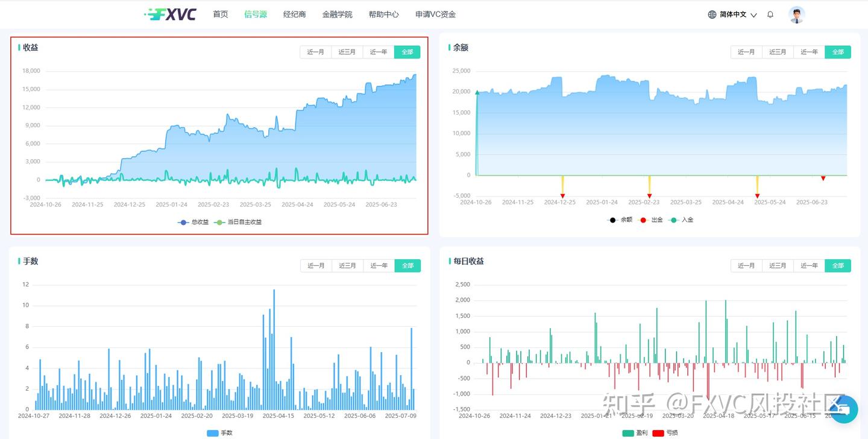Toggle the 手数 legend item
This screenshot has height=439, width=868.
(x=221, y=432)
